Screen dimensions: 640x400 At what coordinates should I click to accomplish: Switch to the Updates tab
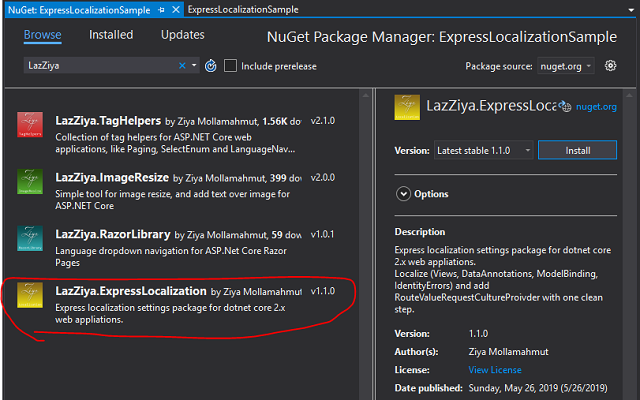pos(182,35)
